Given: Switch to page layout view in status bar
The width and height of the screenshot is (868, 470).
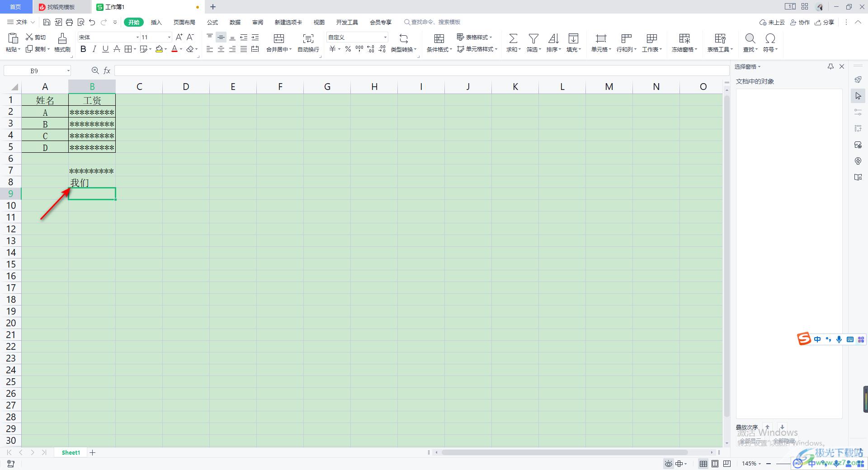Looking at the screenshot, I should click(715, 464).
